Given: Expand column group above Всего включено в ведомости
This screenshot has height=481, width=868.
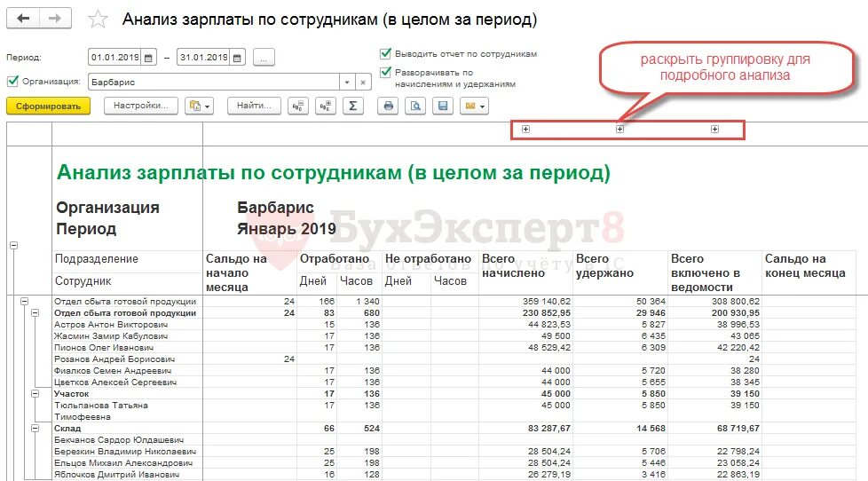Looking at the screenshot, I should point(714,129).
